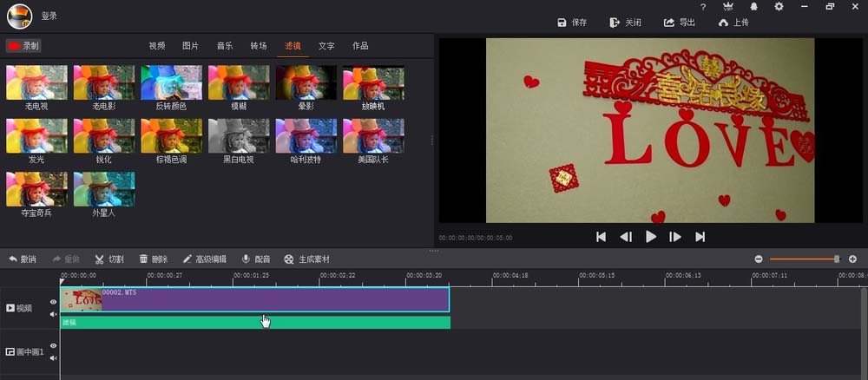Screen dimensions: 868x380
Task: Open the 文字 text tab
Action: (326, 45)
